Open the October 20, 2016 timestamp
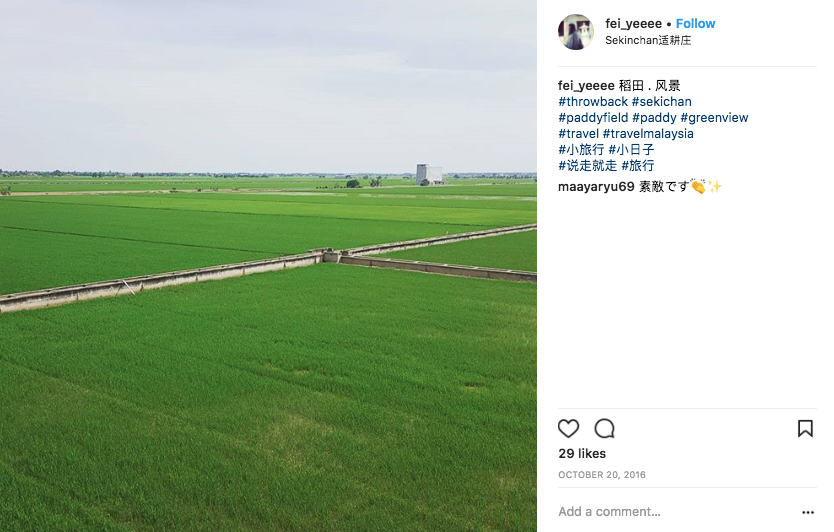Image resolution: width=834 pixels, height=532 pixels. tap(602, 475)
